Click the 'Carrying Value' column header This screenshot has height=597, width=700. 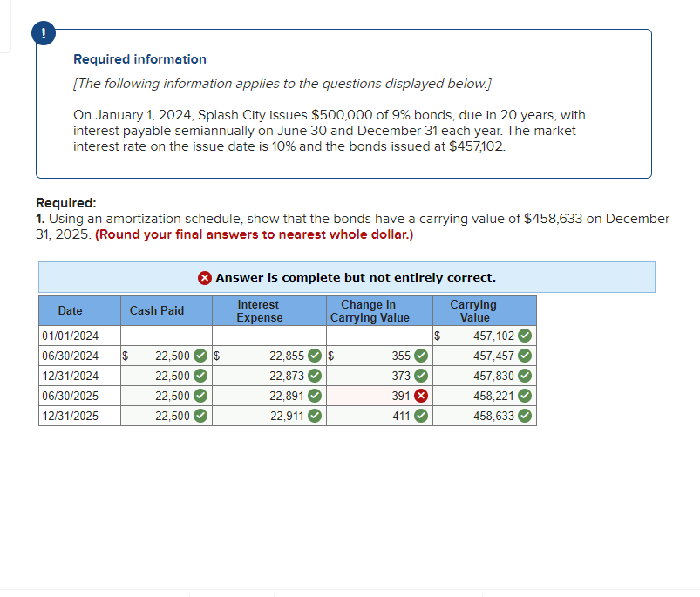485,310
